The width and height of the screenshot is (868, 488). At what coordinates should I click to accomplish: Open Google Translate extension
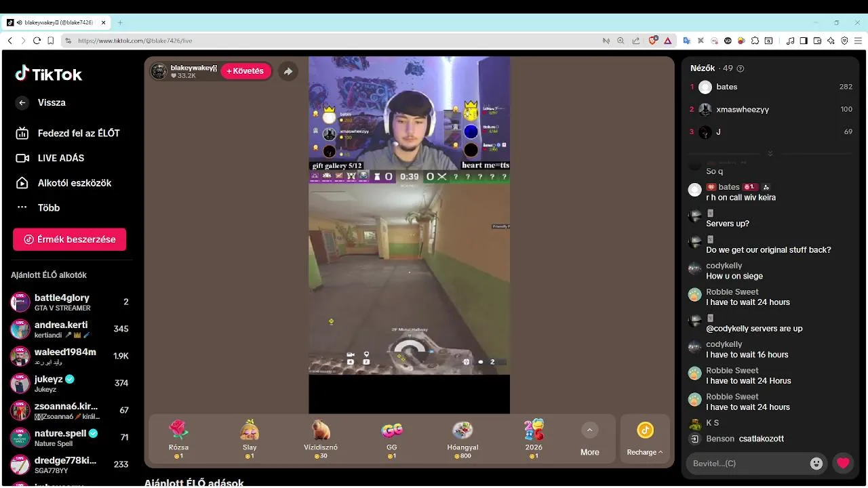(x=686, y=41)
